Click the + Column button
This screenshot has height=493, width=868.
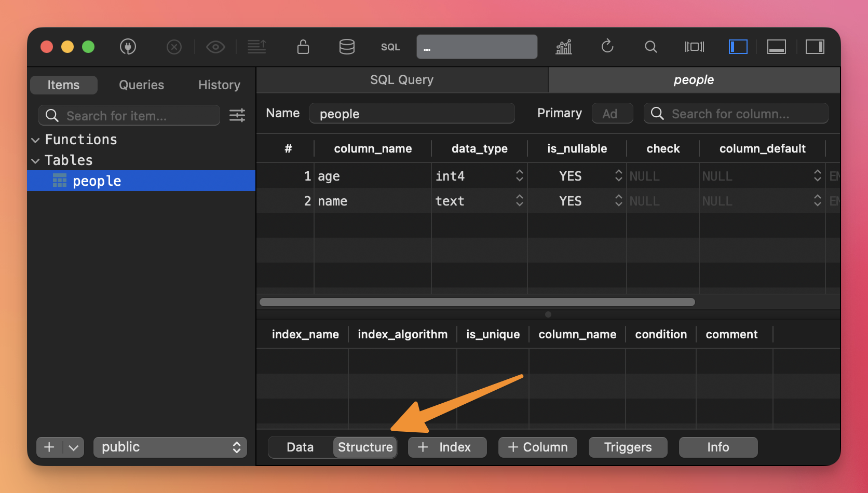tap(537, 447)
